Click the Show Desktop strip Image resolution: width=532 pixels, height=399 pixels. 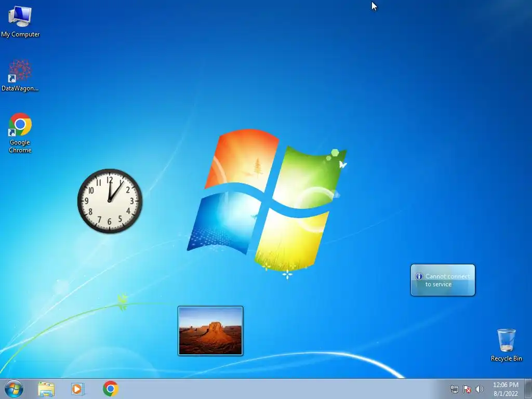pyautogui.click(x=528, y=389)
